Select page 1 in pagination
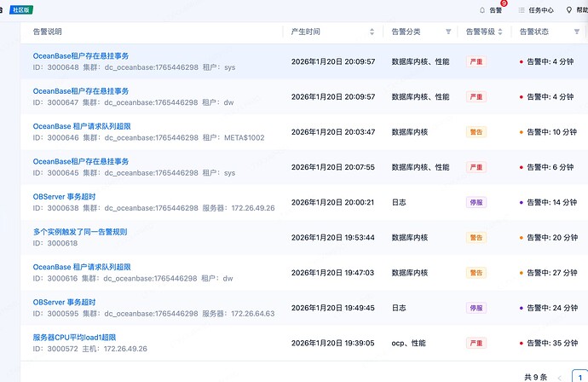This screenshot has height=382, width=588. (579, 376)
